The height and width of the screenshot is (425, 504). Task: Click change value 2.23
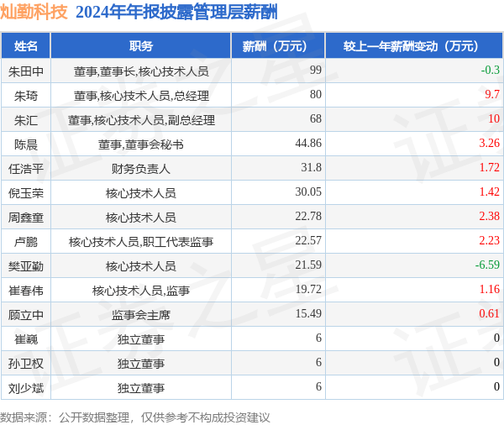click(x=489, y=240)
